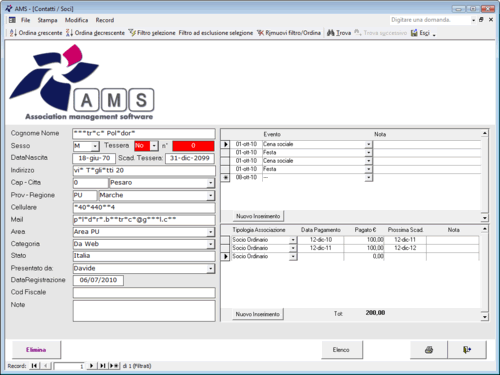The image size is (500, 375).
Task: Open first Cena sociale event dropdown arrow
Action: pyautogui.click(x=368, y=144)
